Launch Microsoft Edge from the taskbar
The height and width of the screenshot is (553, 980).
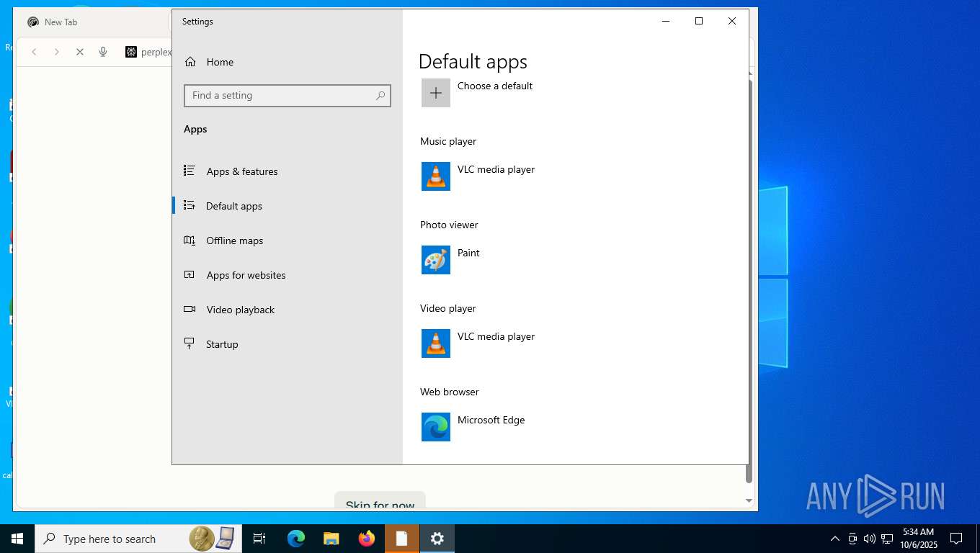tap(296, 539)
